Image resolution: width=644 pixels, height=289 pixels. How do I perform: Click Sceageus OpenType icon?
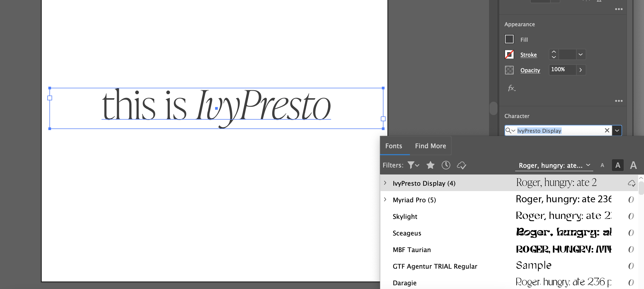point(631,233)
